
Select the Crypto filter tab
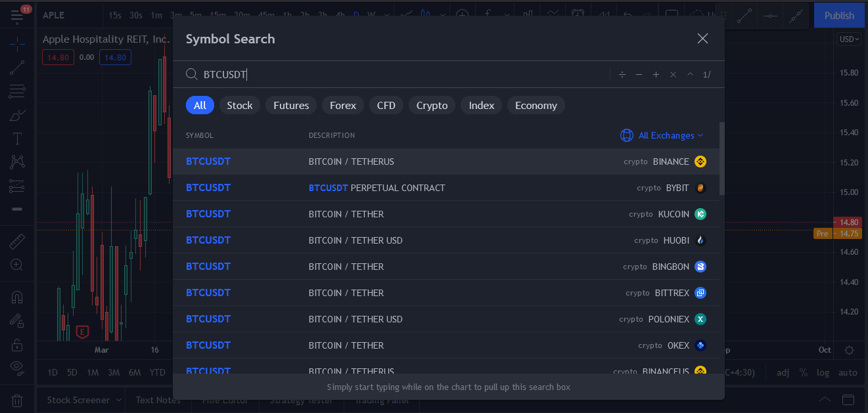tap(432, 105)
